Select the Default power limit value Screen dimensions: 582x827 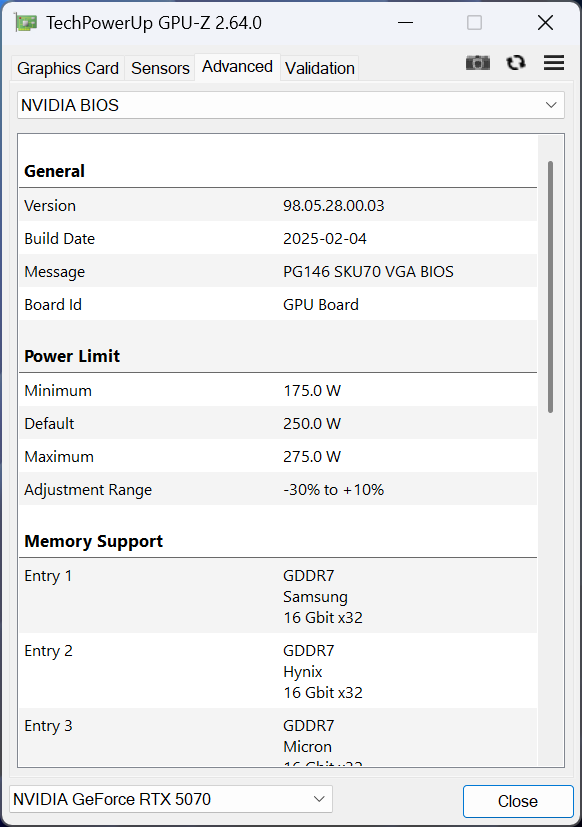[x=312, y=423]
